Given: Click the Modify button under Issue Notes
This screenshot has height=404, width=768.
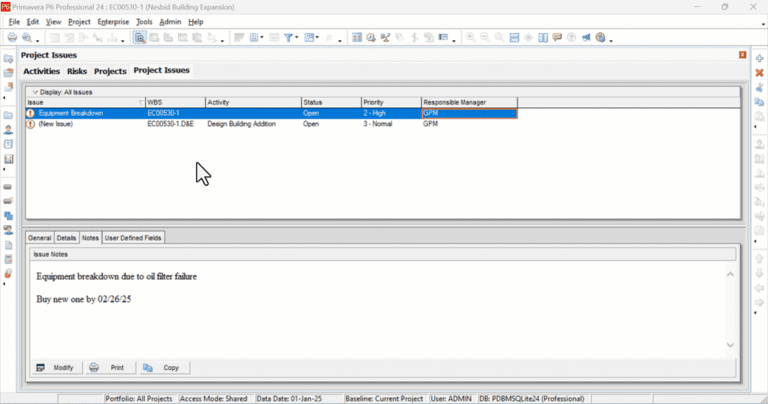Looking at the screenshot, I should [56, 368].
